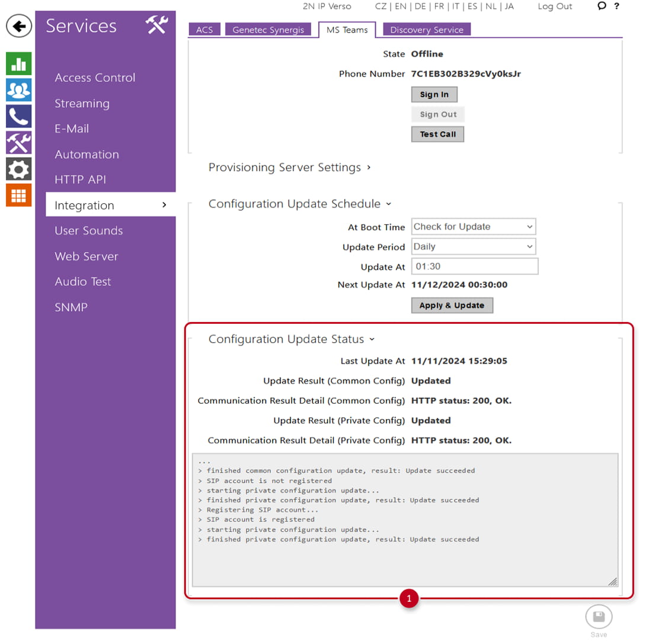Click the Apply & Update button
Image resolution: width=649 pixels, height=644 pixels.
452,305
